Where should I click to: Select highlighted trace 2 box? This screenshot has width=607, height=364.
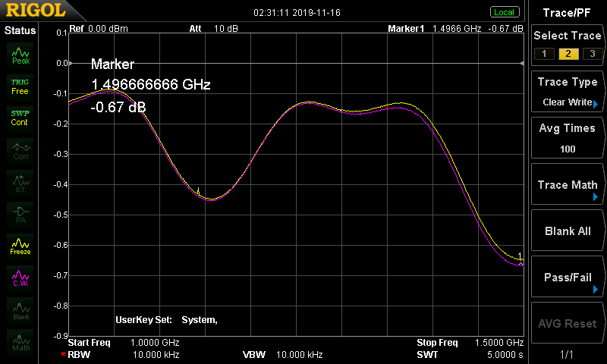[566, 53]
